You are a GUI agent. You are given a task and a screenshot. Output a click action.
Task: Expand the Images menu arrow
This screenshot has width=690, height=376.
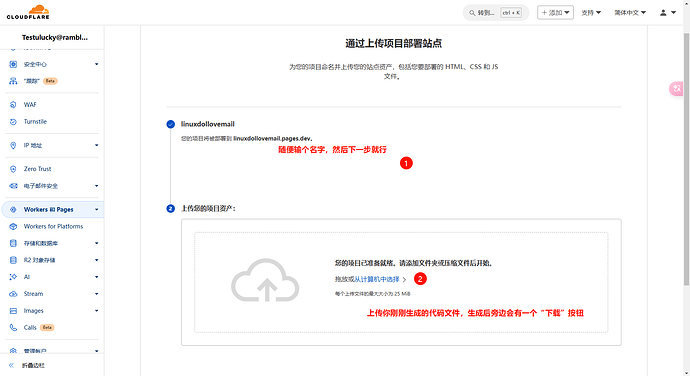[96, 311]
